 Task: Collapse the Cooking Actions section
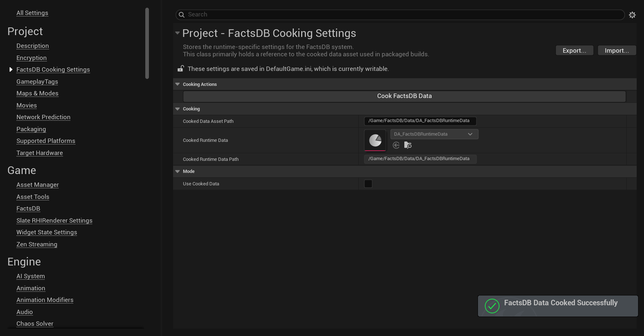177,84
